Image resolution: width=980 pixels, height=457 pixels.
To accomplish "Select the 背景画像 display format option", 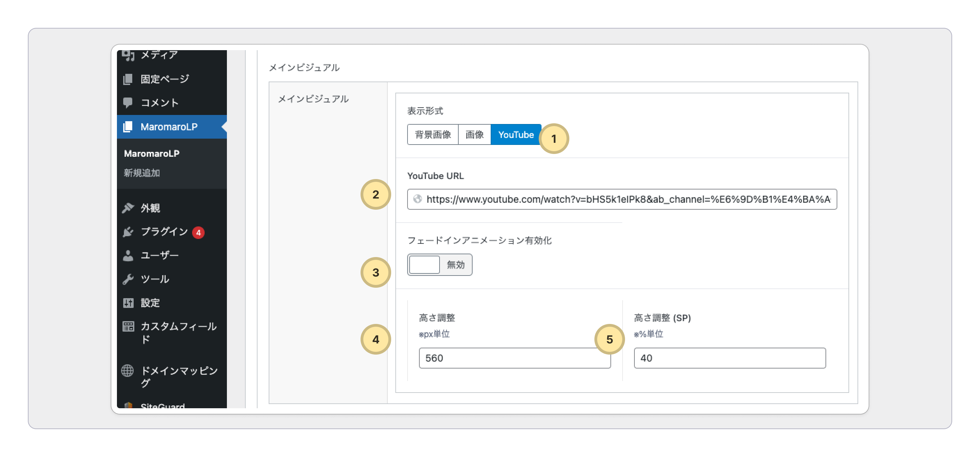I will click(x=433, y=134).
